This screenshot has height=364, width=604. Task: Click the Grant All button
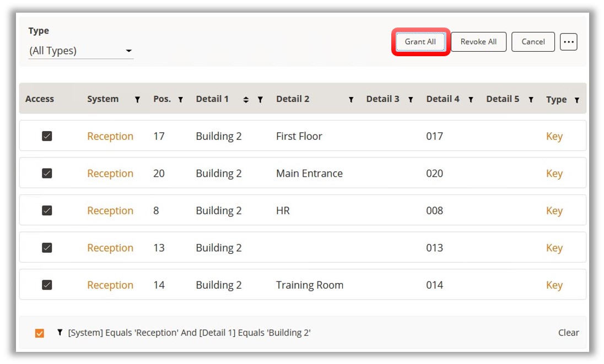pyautogui.click(x=420, y=42)
